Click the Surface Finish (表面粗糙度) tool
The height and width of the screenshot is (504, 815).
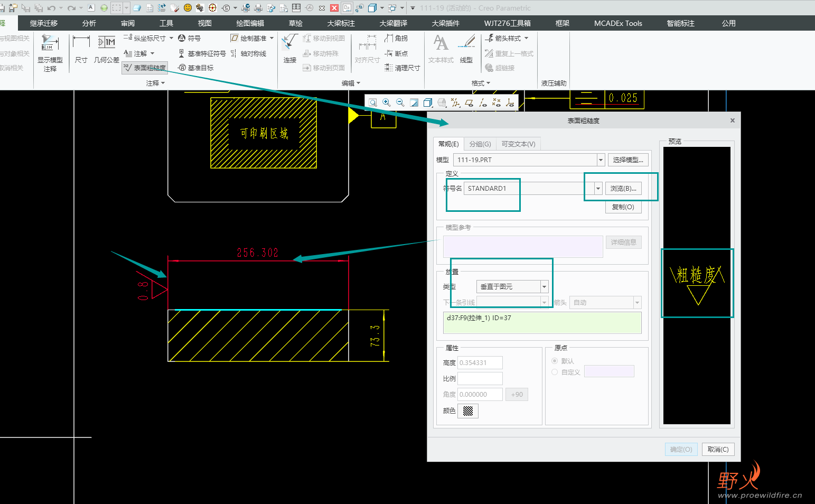(x=145, y=68)
